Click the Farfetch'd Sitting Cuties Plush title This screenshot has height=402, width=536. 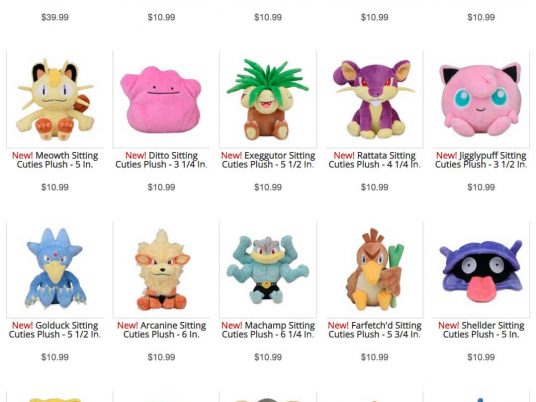pos(375,330)
